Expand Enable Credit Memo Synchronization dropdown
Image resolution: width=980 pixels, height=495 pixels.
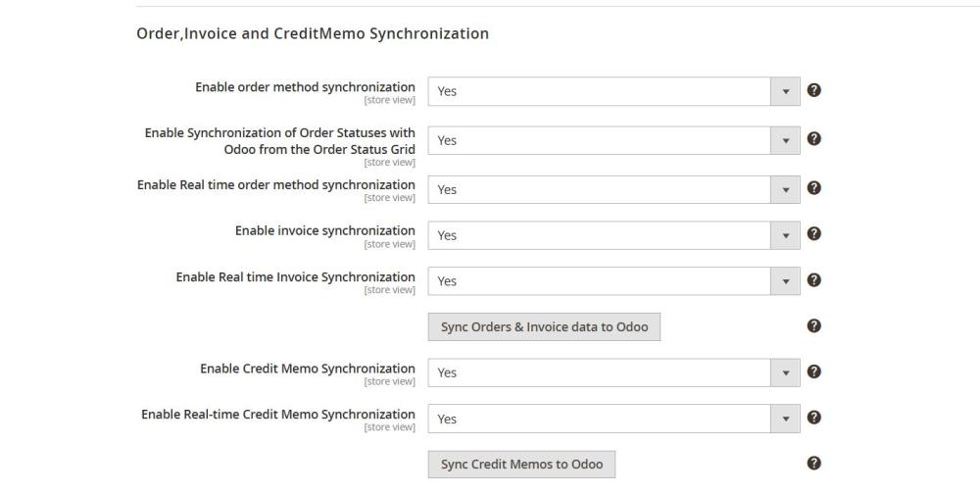pyautogui.click(x=613, y=372)
